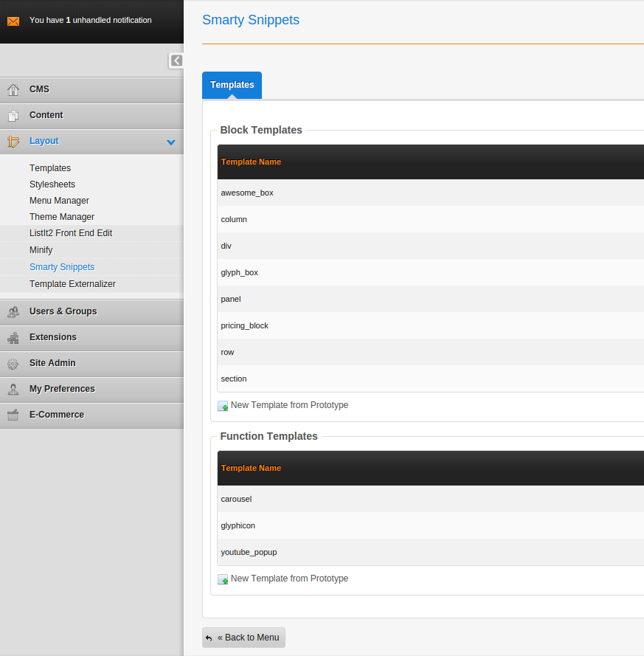
Task: Click the new template icon under Function Templates
Action: tap(223, 579)
